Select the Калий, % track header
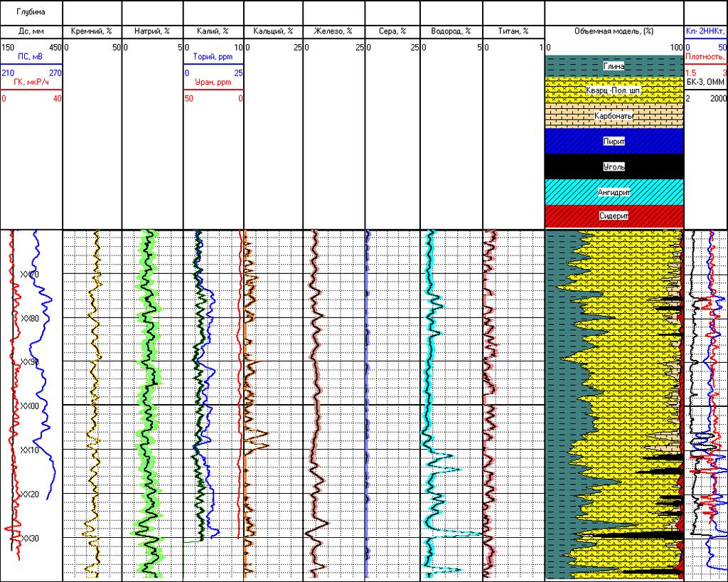This screenshot has height=582, width=728. [x=213, y=31]
